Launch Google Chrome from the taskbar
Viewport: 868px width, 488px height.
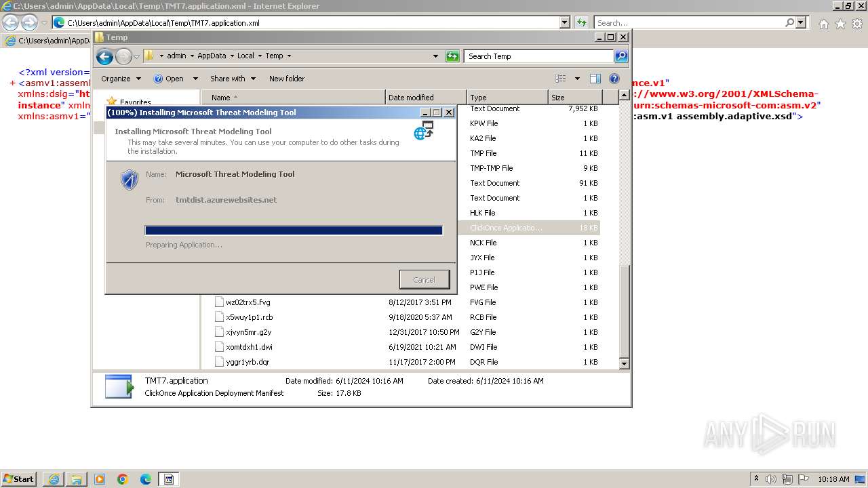coord(123,479)
